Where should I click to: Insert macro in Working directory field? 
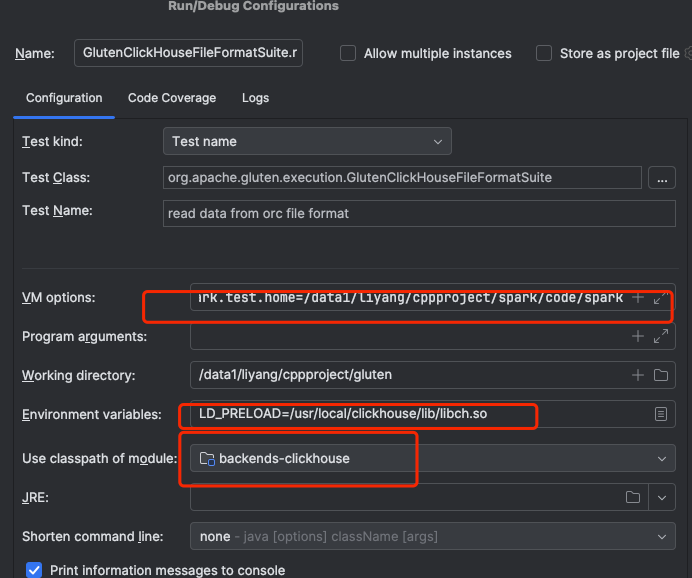[x=637, y=375]
